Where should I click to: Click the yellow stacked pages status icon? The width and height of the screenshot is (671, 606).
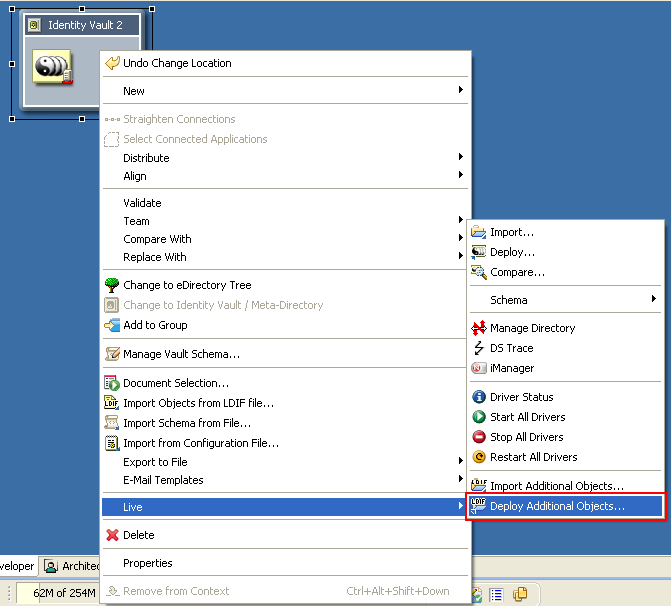pyautogui.click(x=520, y=594)
